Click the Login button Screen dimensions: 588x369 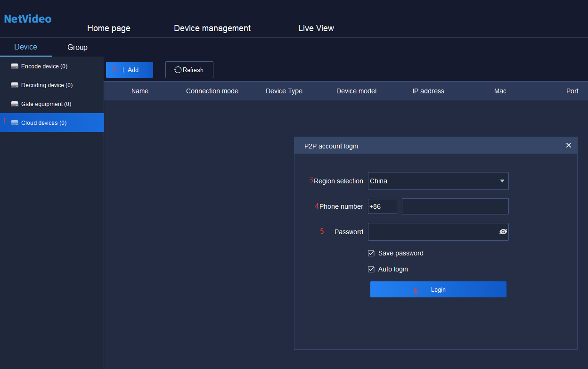coord(438,289)
